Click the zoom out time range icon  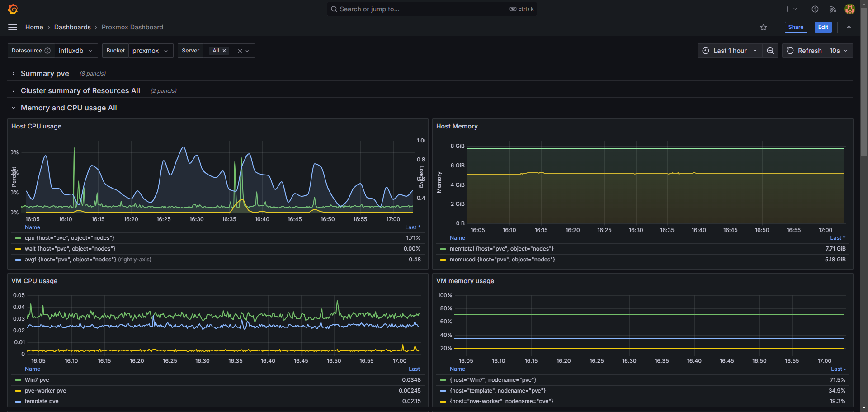770,51
